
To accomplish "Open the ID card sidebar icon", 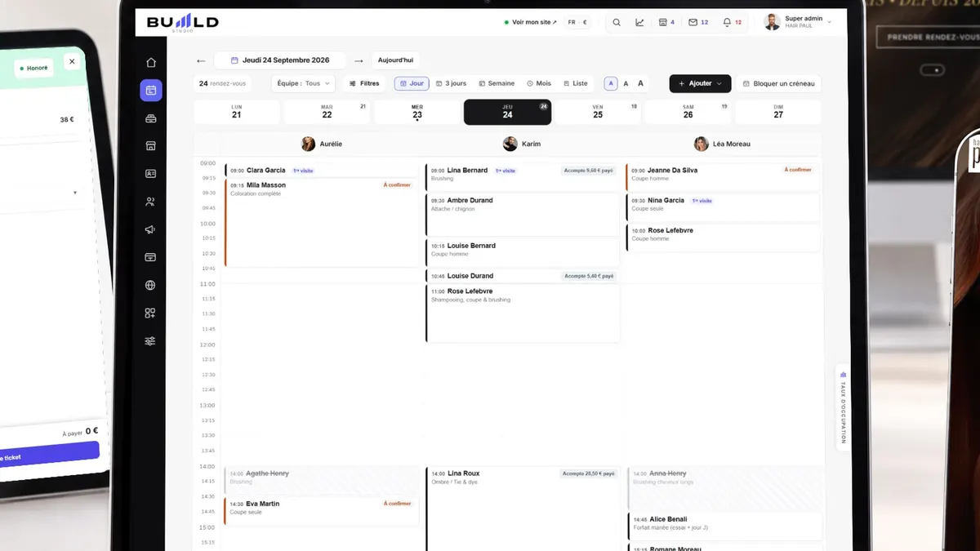I will click(x=150, y=174).
